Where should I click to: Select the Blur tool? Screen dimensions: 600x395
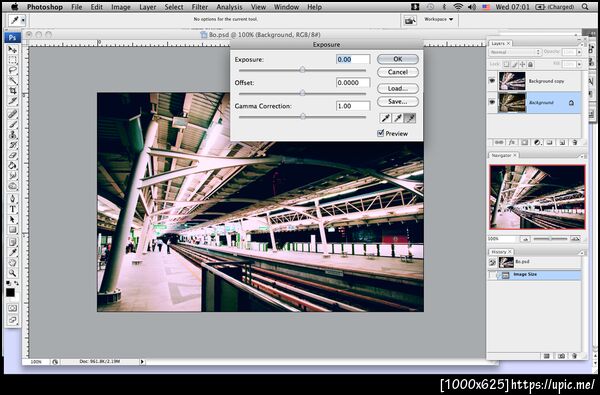pos(13,176)
